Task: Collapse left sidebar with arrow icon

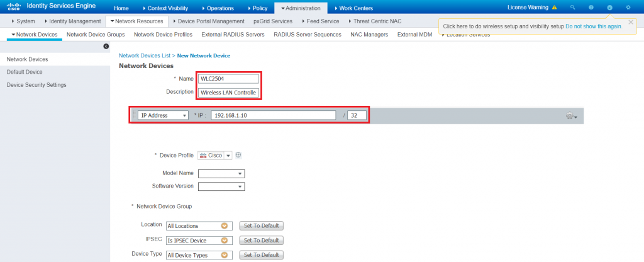Action: coord(106,47)
